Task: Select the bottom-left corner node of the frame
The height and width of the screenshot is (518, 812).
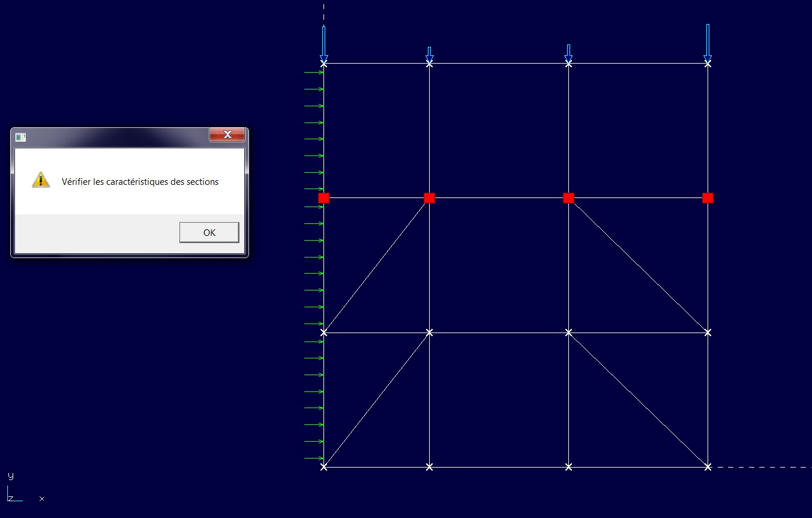Action: [x=323, y=466]
